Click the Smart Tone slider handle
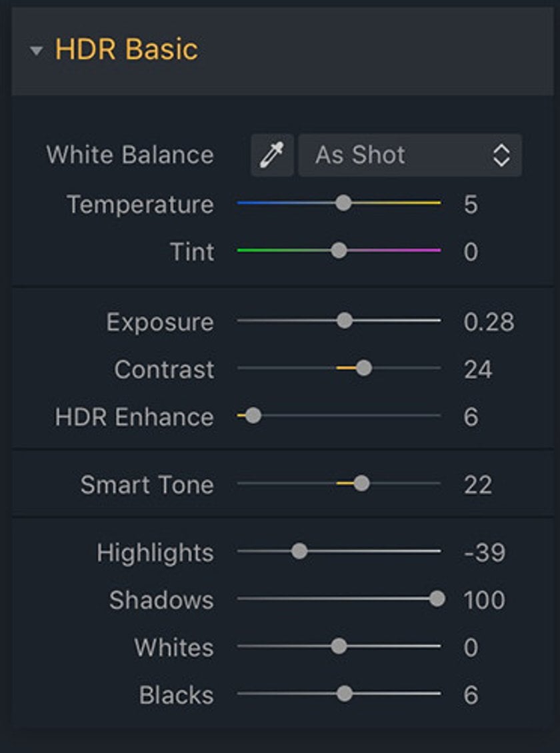The image size is (560, 753). [361, 483]
